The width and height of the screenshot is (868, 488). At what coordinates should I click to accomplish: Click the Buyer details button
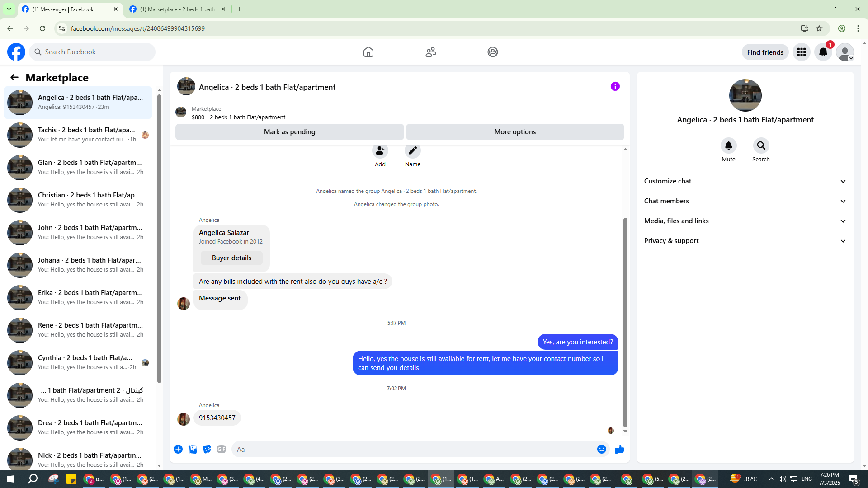click(231, 258)
